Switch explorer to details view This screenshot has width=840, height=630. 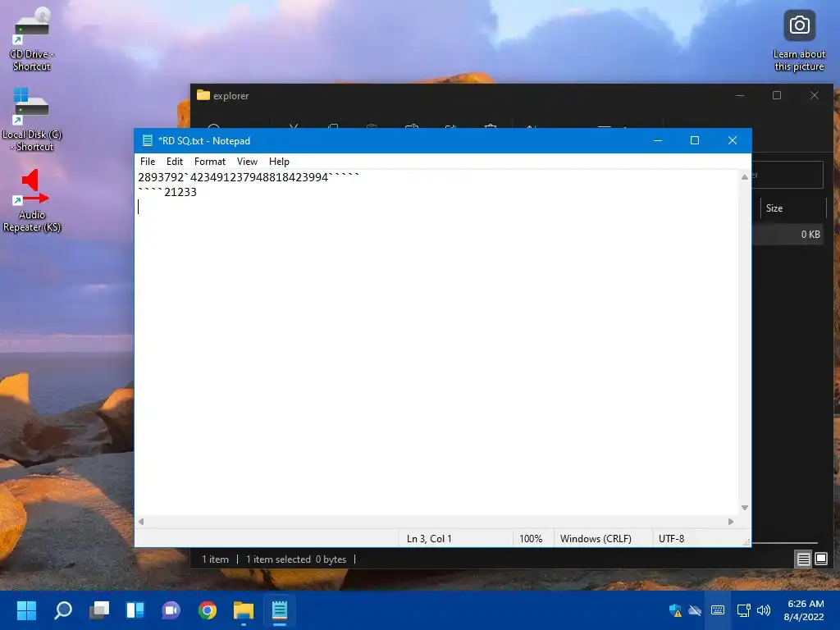pos(804,559)
